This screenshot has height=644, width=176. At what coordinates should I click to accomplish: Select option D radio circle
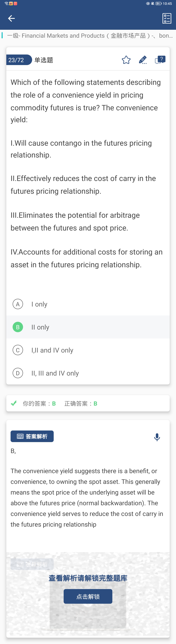tap(18, 373)
